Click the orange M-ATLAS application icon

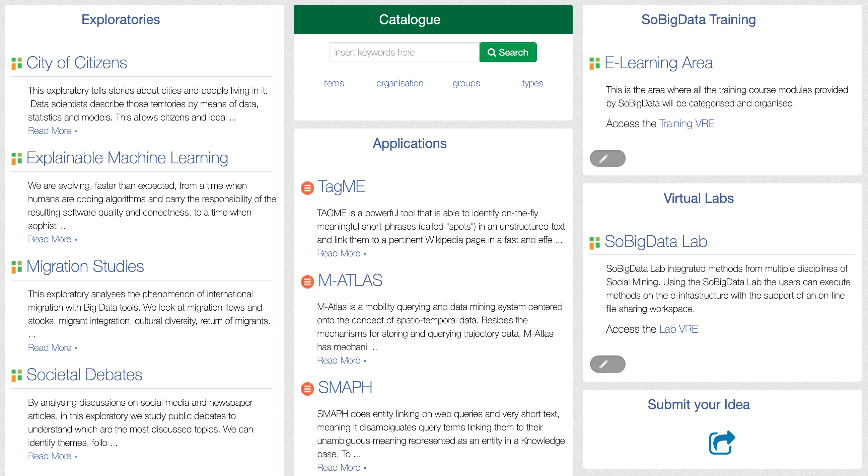(x=307, y=281)
